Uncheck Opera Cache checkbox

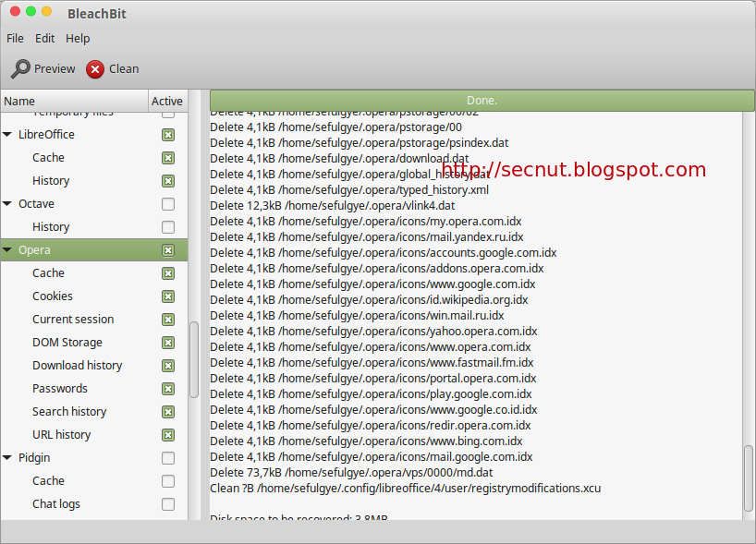pos(168,273)
